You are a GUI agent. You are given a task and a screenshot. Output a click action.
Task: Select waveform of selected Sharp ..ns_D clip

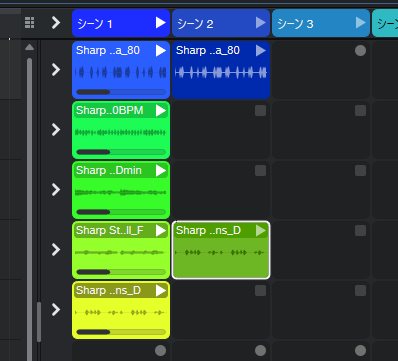[220, 253]
